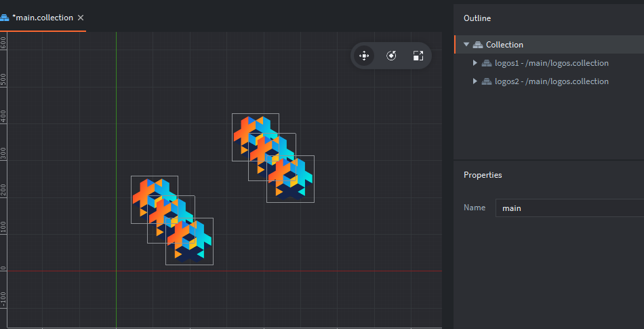The width and height of the screenshot is (644, 329).
Task: Click the Name input field in Properties
Action: 568,208
